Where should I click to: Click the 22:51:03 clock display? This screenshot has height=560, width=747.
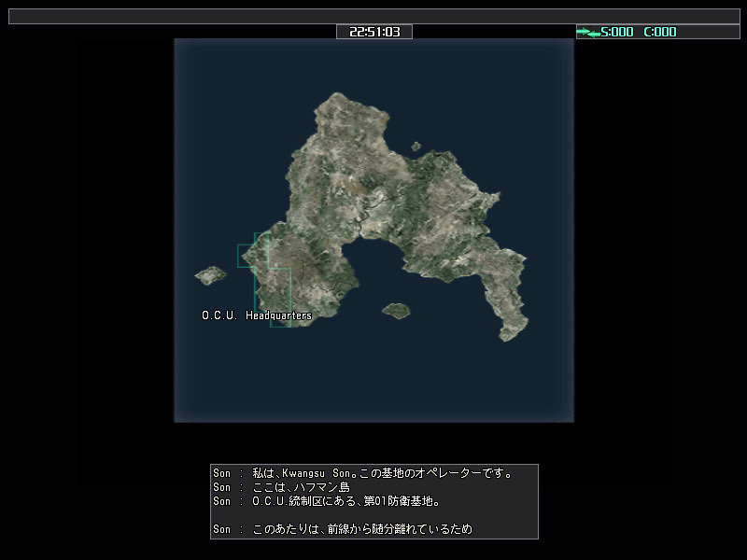pos(374,32)
